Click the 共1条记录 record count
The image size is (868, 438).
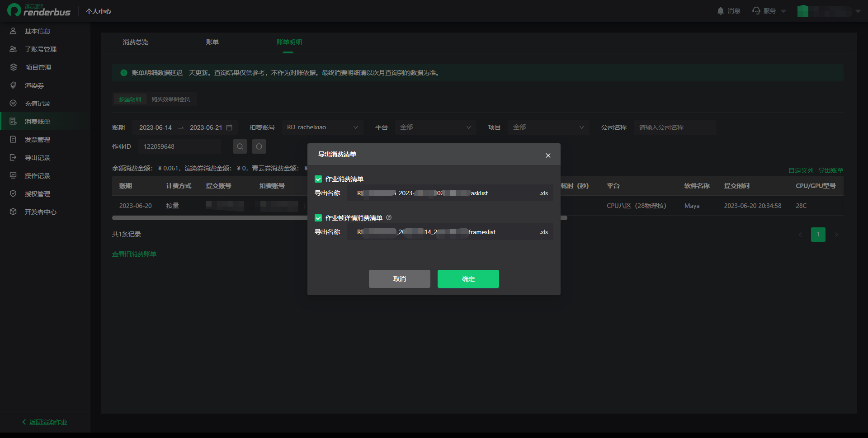127,234
